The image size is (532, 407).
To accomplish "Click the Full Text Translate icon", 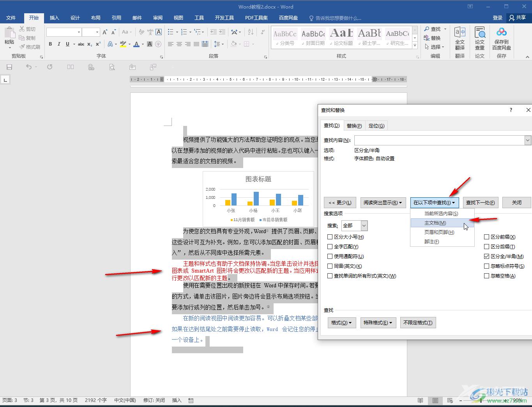I will (460, 39).
